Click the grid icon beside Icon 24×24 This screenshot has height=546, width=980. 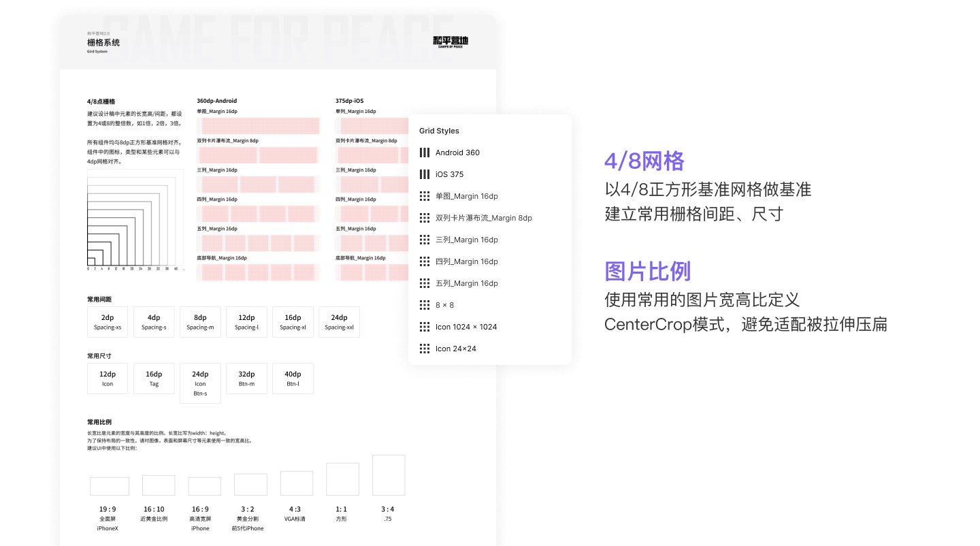[x=425, y=349]
